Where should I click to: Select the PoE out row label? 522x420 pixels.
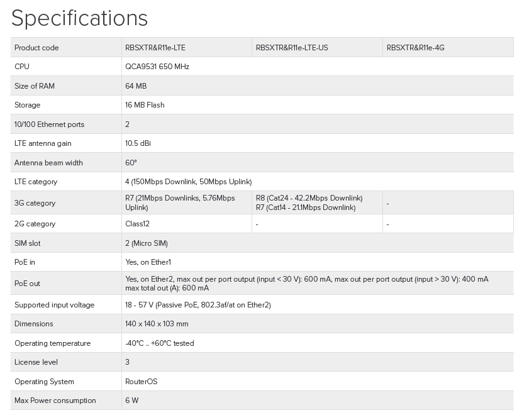tap(27, 284)
